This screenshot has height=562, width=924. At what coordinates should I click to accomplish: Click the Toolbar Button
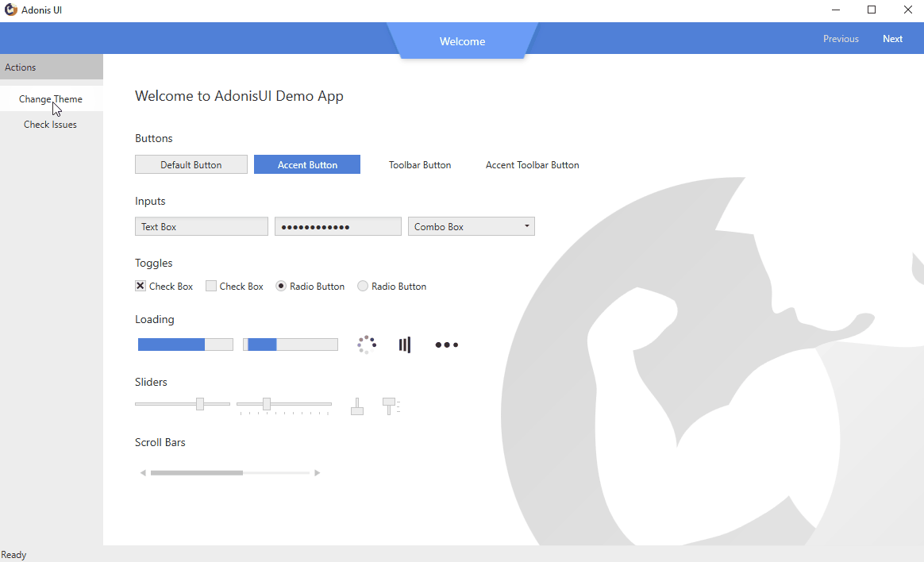[x=420, y=164]
